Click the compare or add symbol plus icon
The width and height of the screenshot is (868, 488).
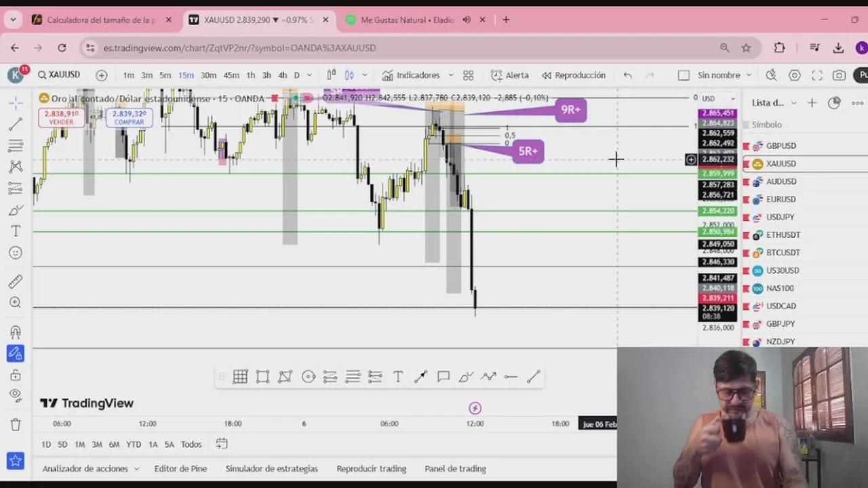[101, 75]
